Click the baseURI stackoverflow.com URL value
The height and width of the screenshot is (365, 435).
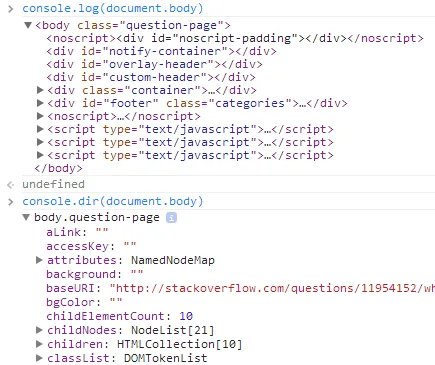(272, 288)
